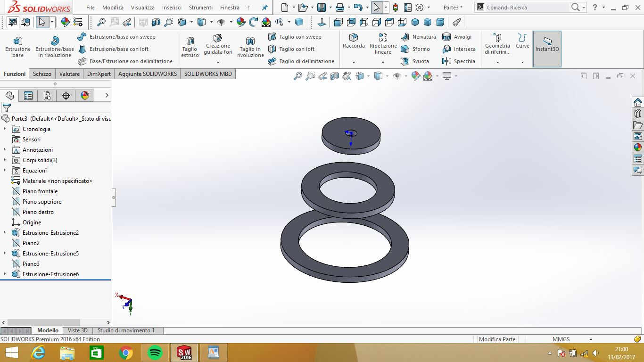Click the Rebuild traffic light icon
Screen dimensions: 644x362
click(395, 8)
